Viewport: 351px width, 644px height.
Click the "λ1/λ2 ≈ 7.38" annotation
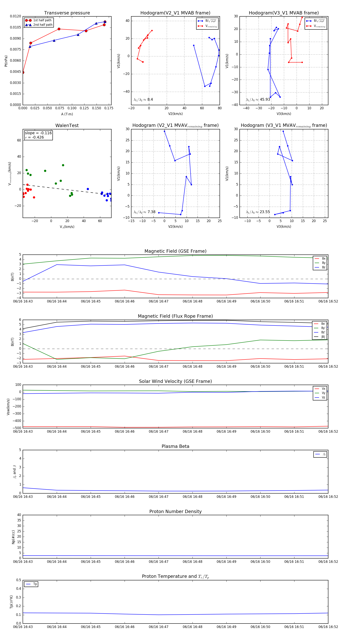[144, 212]
